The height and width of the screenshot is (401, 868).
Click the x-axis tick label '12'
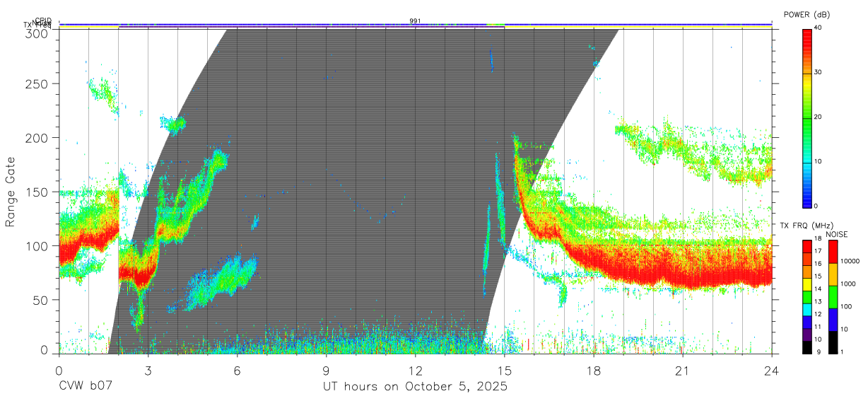[x=415, y=370]
